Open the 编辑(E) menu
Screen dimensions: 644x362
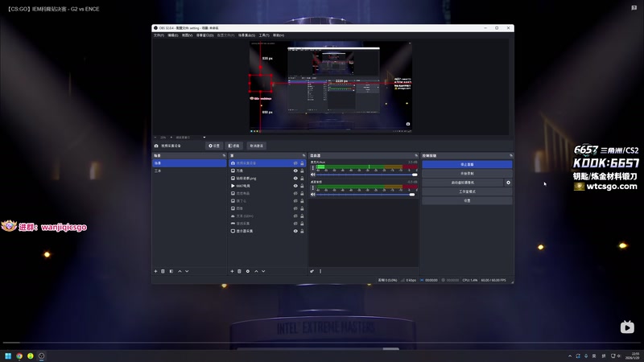172,35
